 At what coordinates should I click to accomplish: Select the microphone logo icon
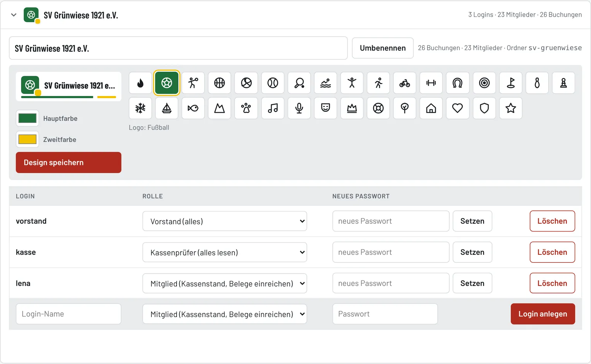(x=299, y=108)
